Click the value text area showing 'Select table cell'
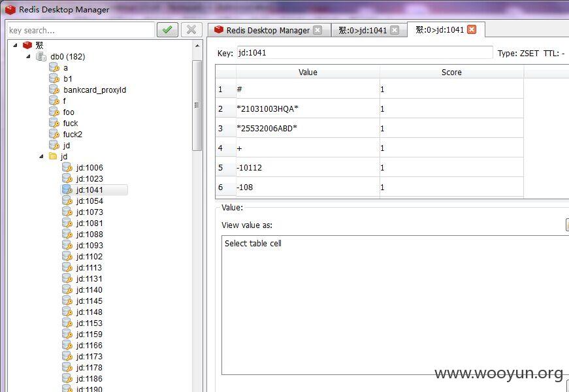Image resolution: width=569 pixels, height=392 pixels. point(395,305)
